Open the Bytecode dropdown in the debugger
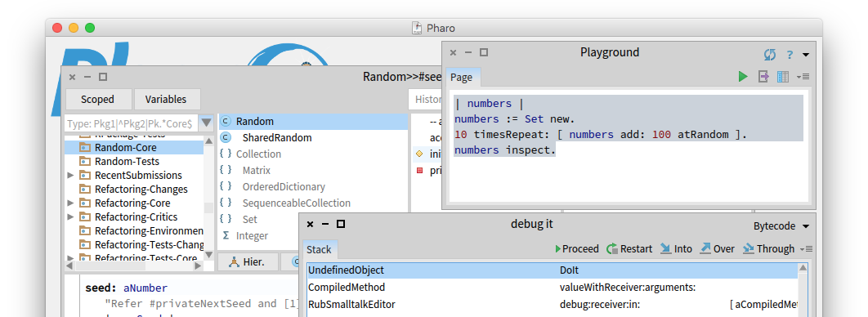 pos(781,226)
